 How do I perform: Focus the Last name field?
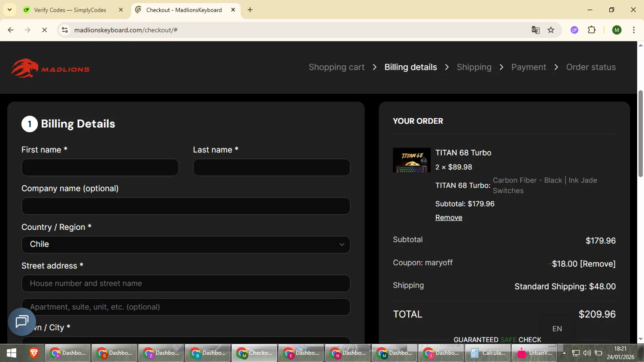271,167
